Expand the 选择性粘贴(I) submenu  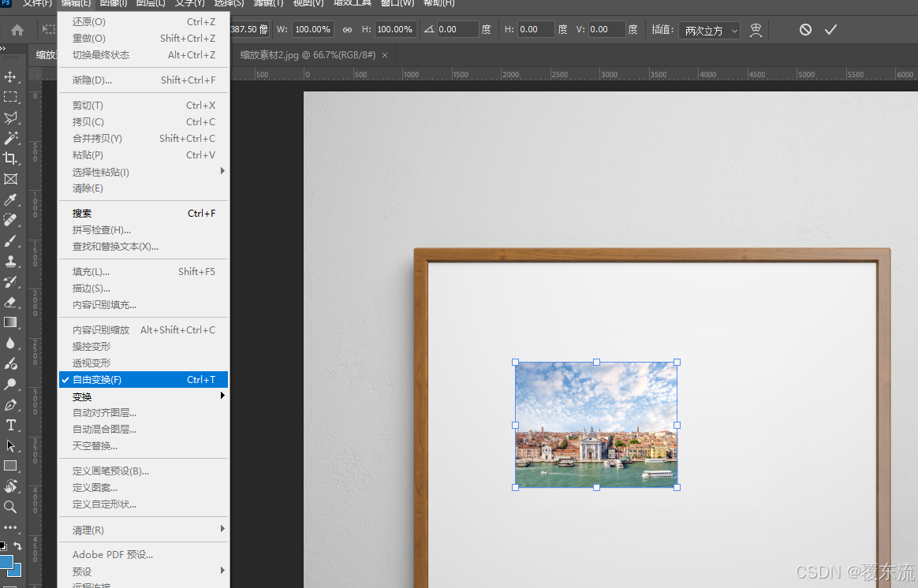coord(144,172)
